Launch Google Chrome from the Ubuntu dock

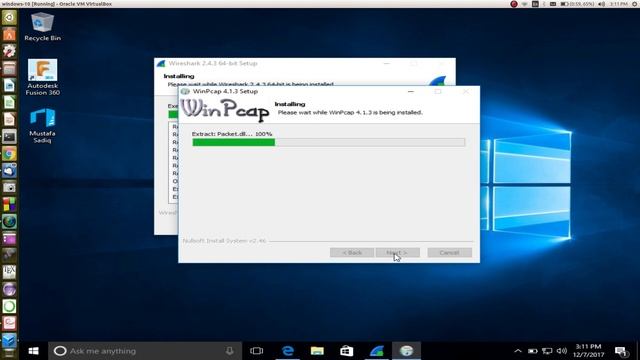click(9, 154)
